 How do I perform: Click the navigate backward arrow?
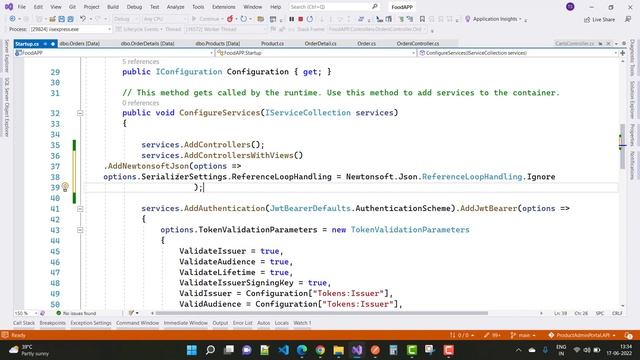[12, 19]
